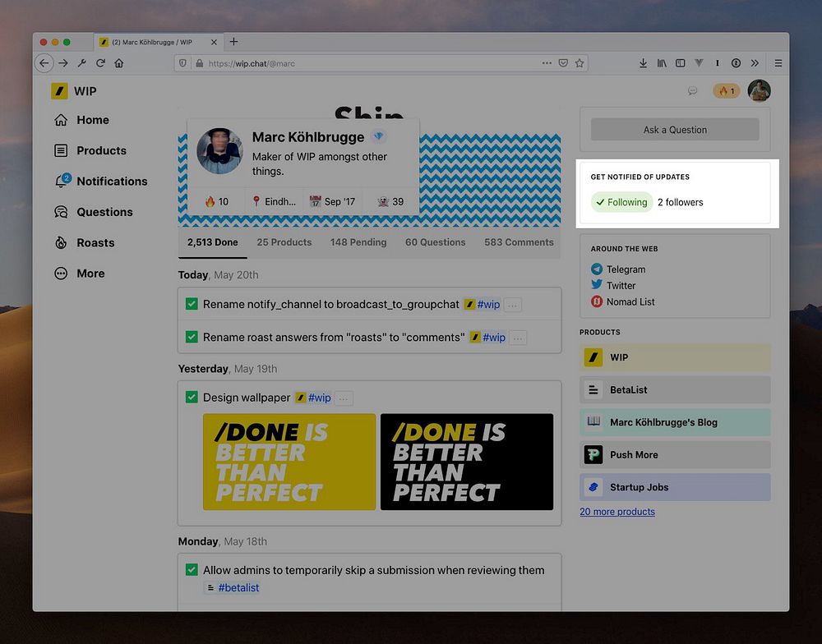Open Notifications with the bell icon

100,181
